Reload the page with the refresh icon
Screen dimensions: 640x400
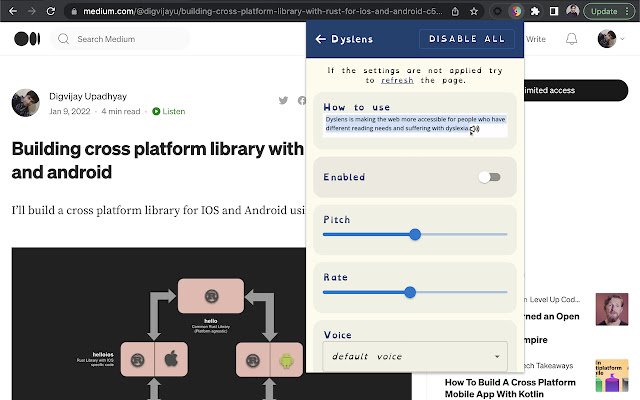[x=51, y=11]
